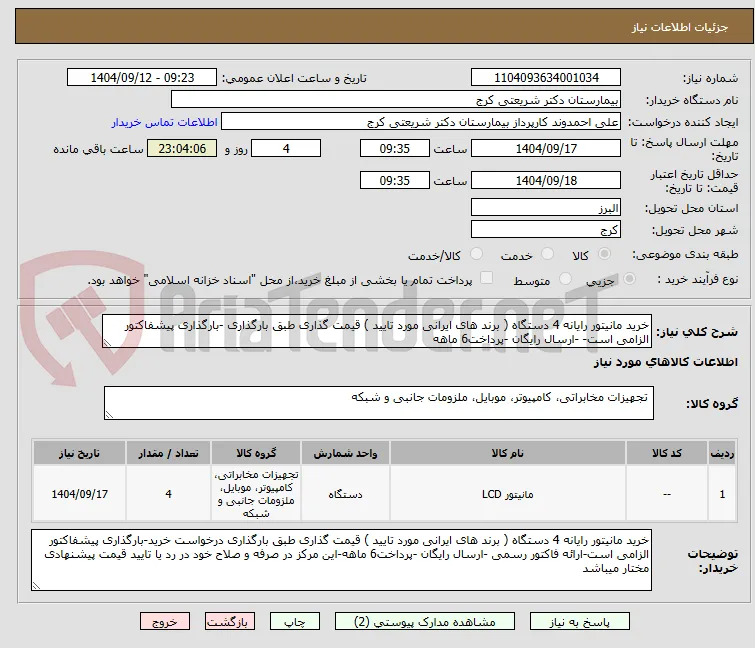Click the گروه کالا textarea
Image resolution: width=755 pixels, height=648 pixels.
point(379,403)
